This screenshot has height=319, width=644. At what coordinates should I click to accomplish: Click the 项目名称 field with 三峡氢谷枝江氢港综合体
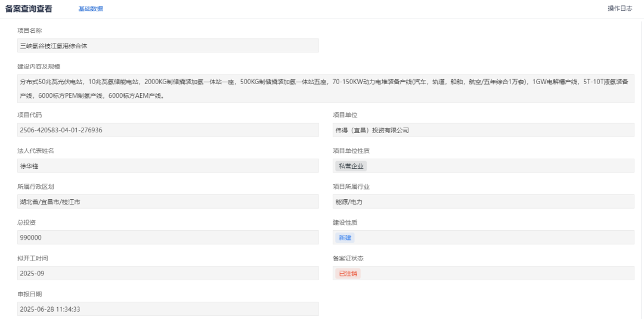point(168,45)
